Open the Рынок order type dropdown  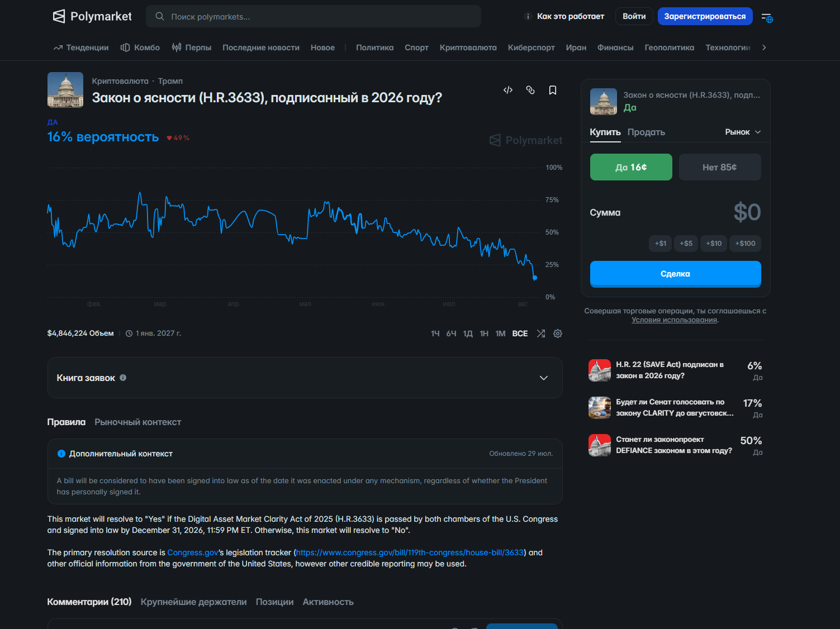[743, 132]
